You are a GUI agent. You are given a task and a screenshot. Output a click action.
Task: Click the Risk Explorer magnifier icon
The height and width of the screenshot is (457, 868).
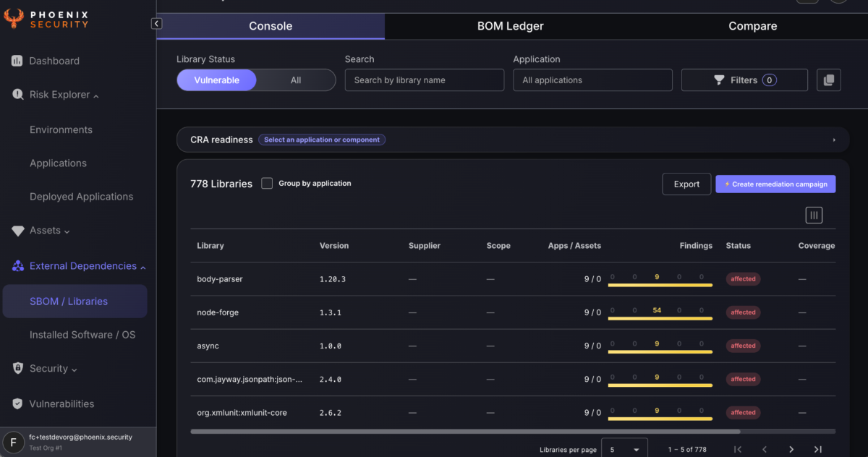(x=17, y=95)
